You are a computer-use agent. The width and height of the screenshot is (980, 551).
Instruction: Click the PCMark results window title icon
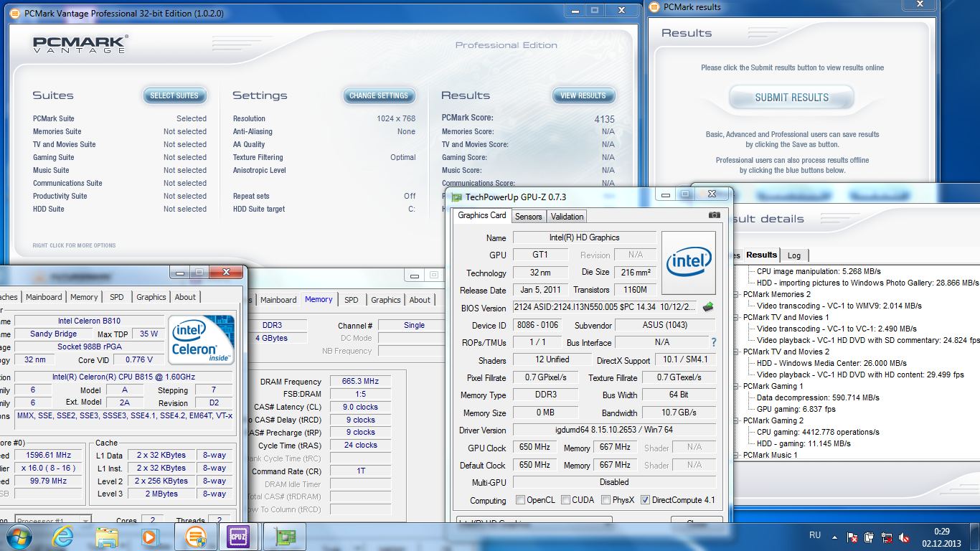[x=654, y=6]
